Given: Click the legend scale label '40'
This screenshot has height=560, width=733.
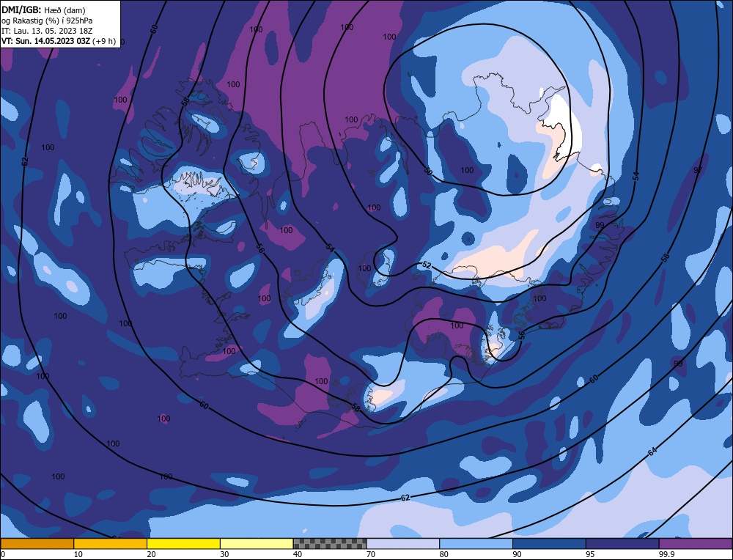Looking at the screenshot, I should pos(298,554).
